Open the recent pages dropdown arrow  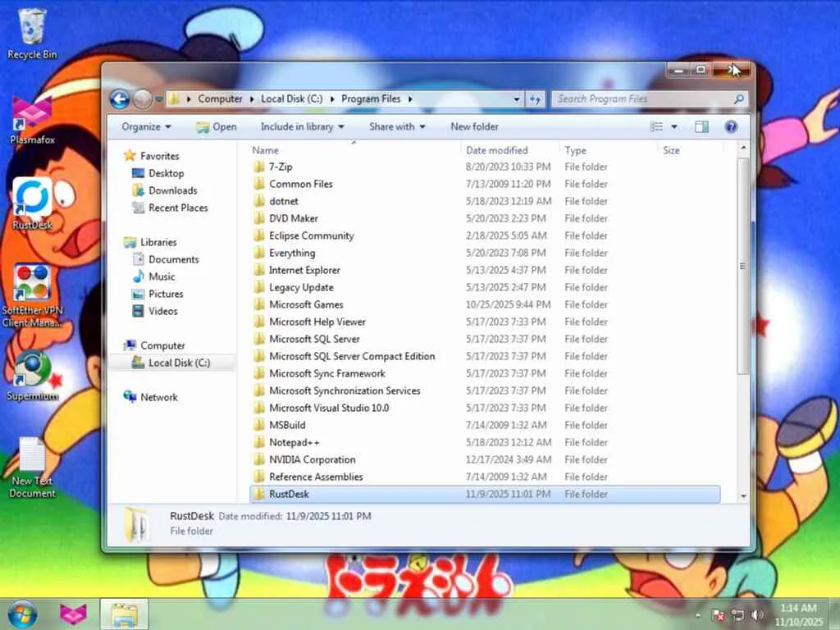[x=158, y=99]
